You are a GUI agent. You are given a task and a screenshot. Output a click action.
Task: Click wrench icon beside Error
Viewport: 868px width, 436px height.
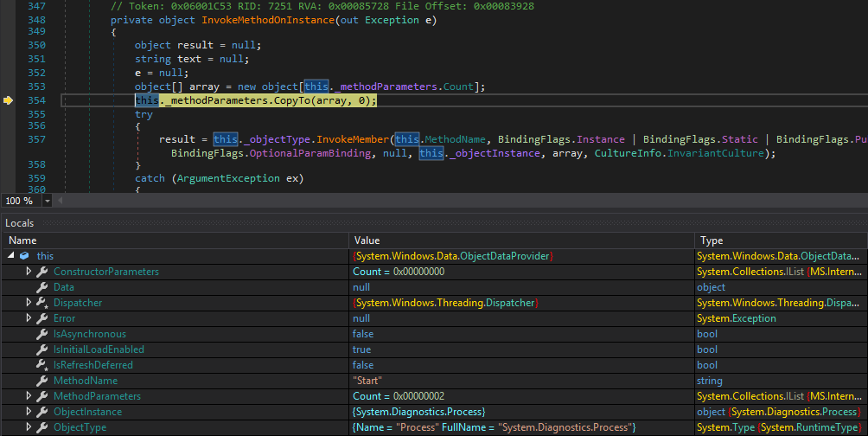(42, 318)
